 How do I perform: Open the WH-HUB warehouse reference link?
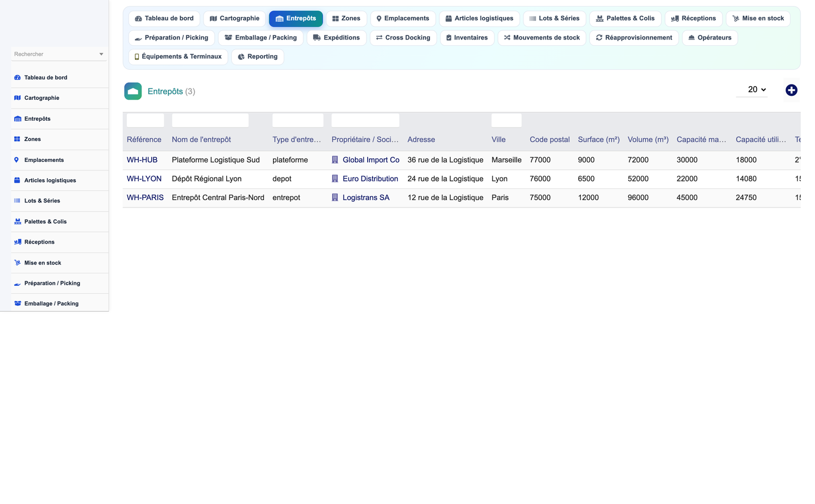pyautogui.click(x=142, y=160)
